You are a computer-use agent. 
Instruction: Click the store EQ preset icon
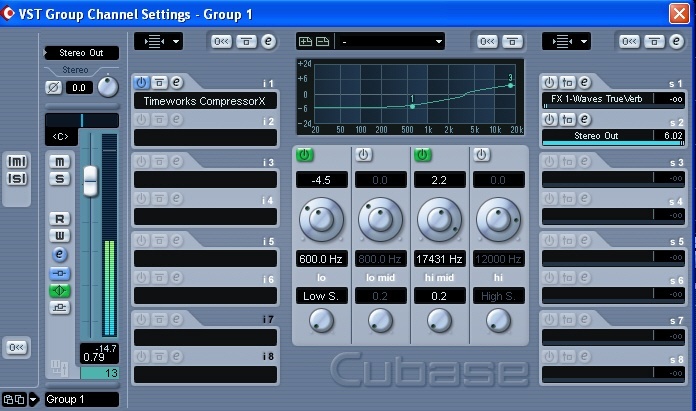tap(305, 42)
